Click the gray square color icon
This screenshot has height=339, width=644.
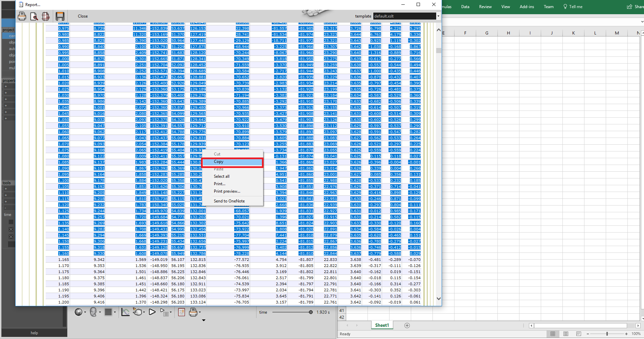click(x=108, y=312)
